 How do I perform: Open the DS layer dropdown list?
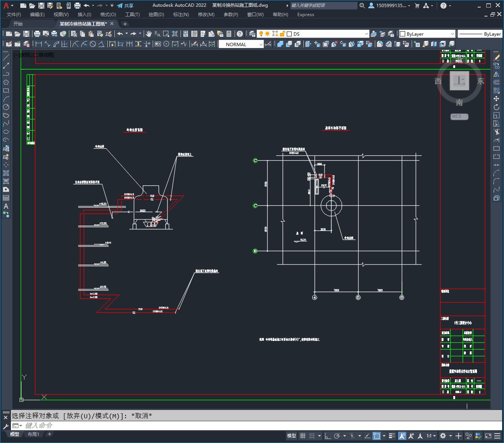point(366,34)
